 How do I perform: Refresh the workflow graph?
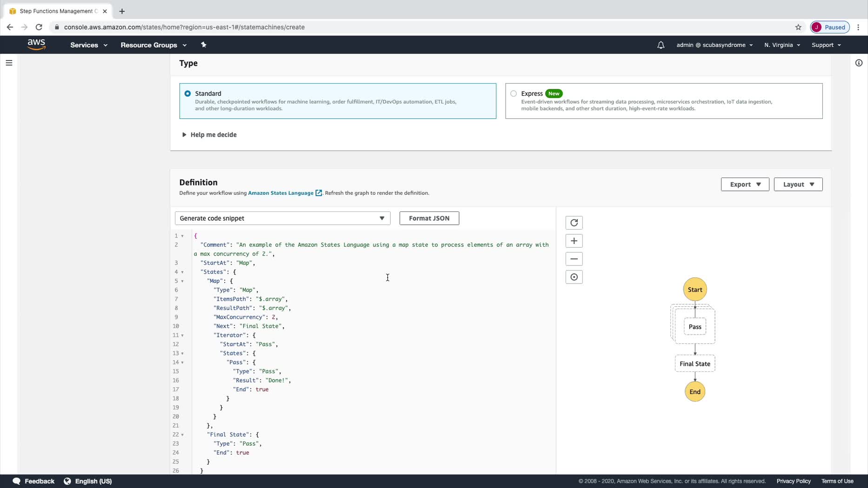[574, 223]
